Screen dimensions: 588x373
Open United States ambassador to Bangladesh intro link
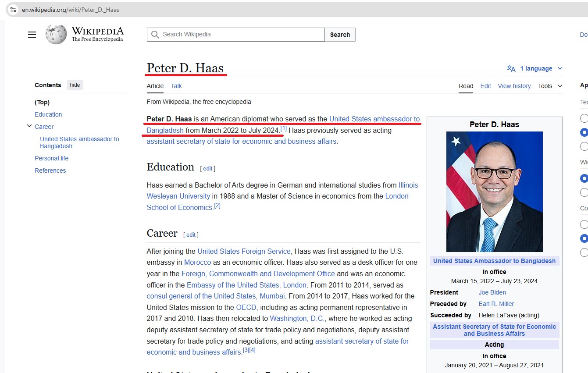point(283,124)
